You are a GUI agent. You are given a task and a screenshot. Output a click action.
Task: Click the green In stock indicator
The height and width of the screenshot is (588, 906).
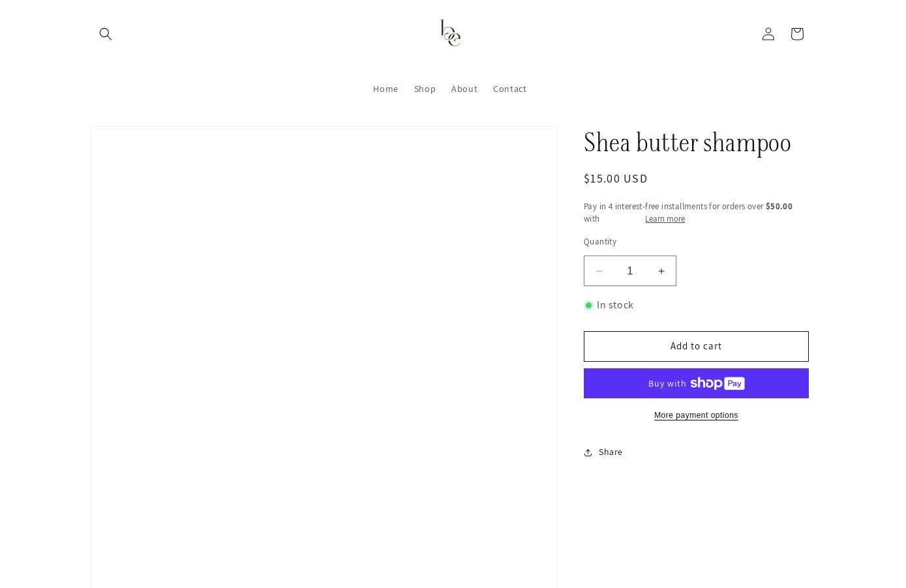(588, 305)
